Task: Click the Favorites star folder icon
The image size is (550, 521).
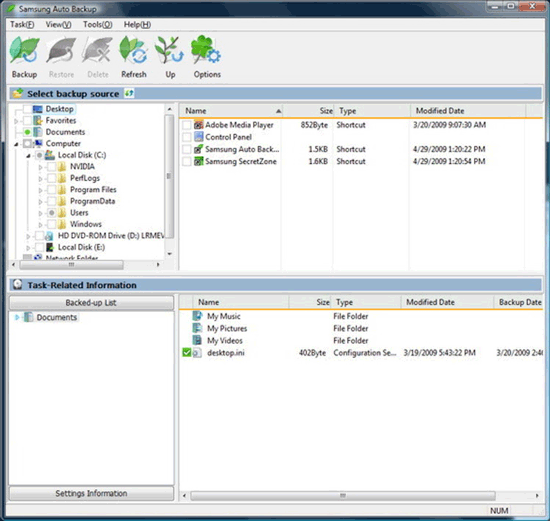Action: pyautogui.click(x=38, y=120)
